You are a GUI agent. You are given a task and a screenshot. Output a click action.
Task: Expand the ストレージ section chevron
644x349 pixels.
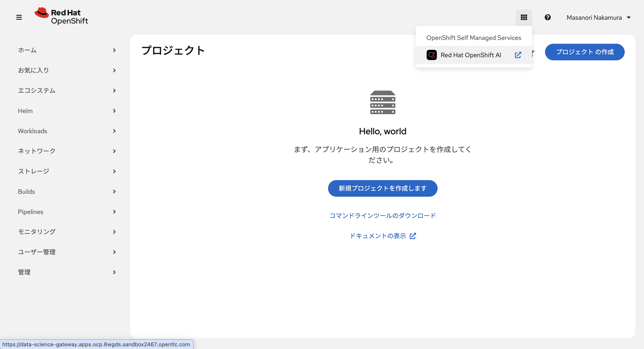[x=114, y=171]
